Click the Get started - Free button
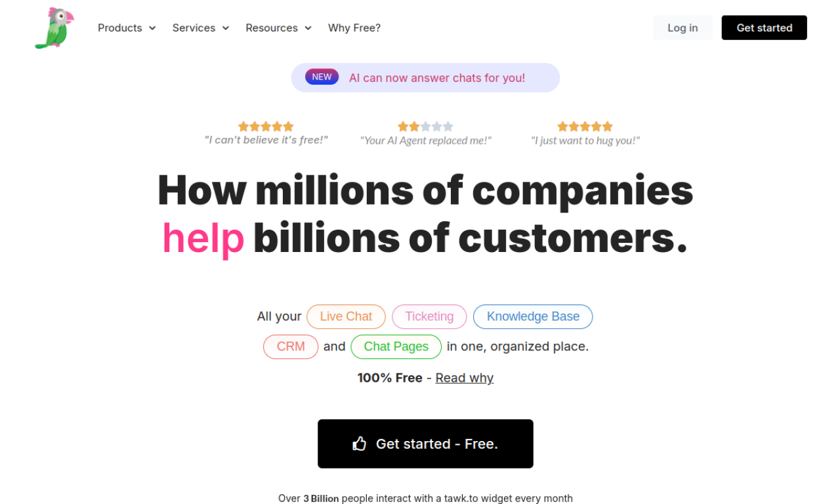Image resolution: width=840 pixels, height=504 pixels. 425,444
